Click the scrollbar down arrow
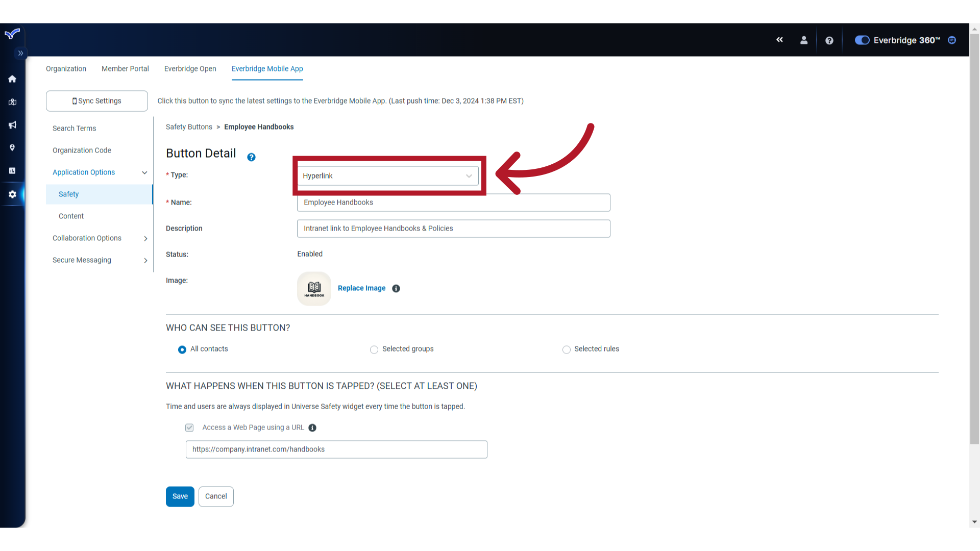The height and width of the screenshot is (551, 980). click(974, 522)
